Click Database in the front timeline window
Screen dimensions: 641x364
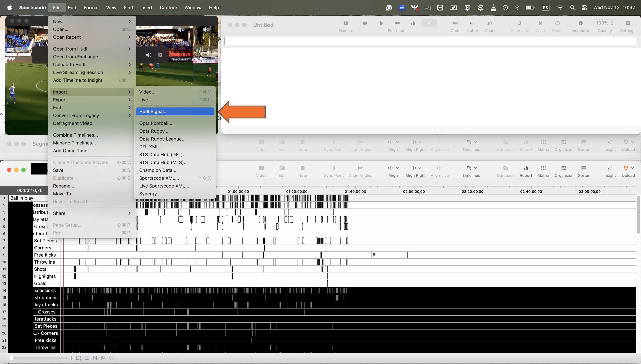tap(506, 171)
